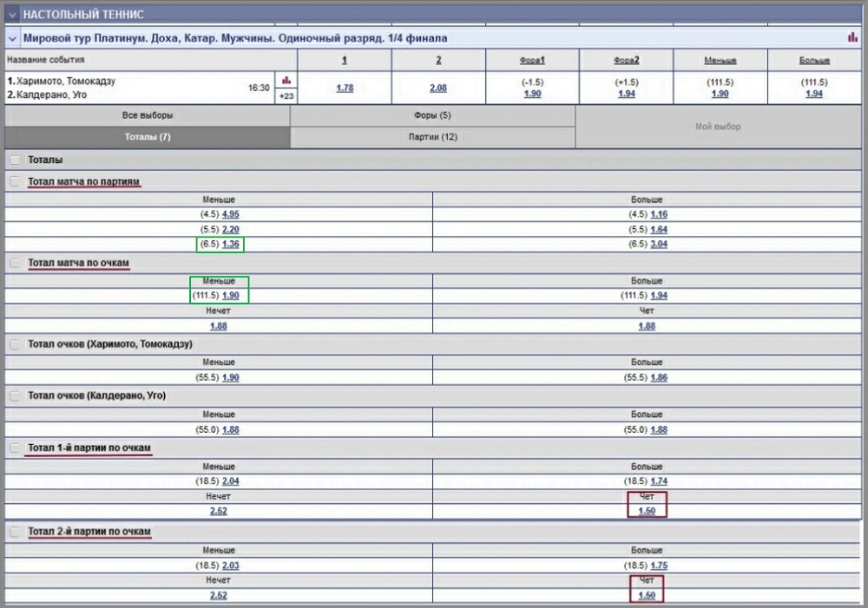This screenshot has height=608, width=868.
Task: Collapse the Мировой тур Платинум tournament chevron
Action: (12, 38)
